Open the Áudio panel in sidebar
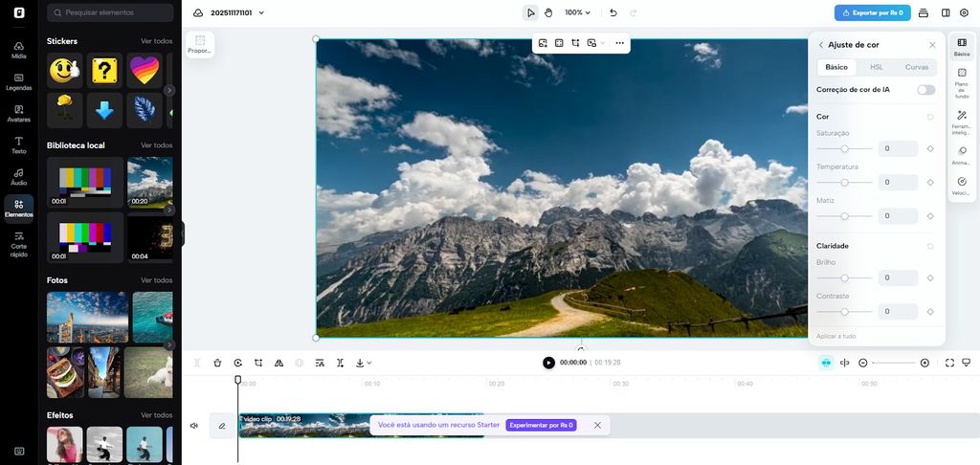Image resolution: width=980 pixels, height=465 pixels. (18, 176)
